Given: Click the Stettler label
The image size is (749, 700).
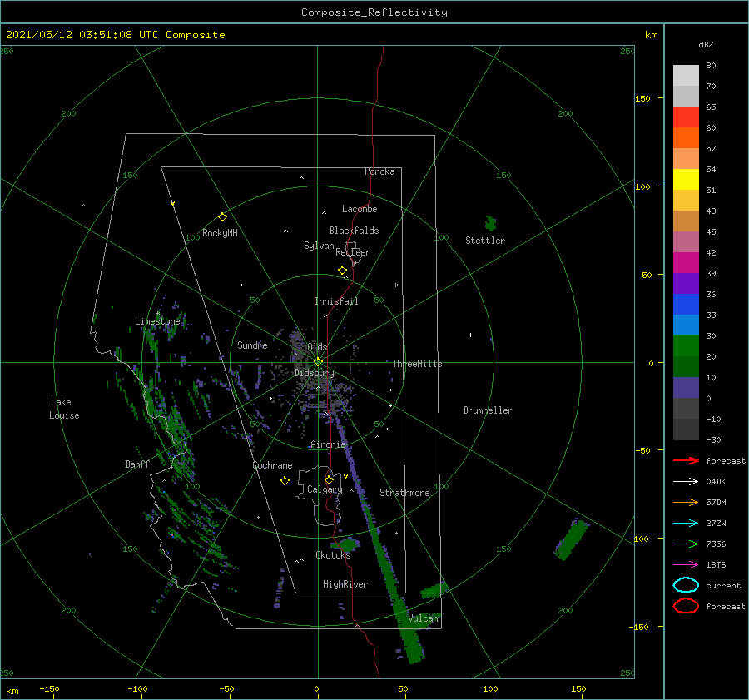Looking at the screenshot, I should 485,241.
